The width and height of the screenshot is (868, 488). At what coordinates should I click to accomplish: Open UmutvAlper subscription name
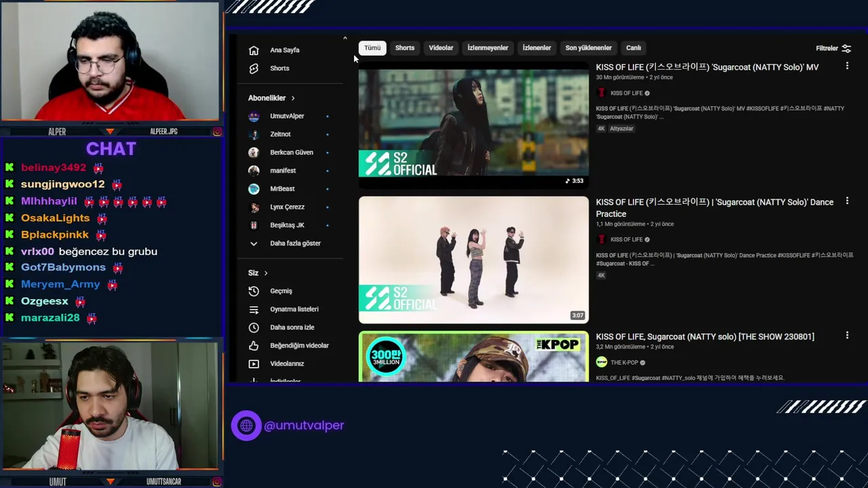click(287, 117)
